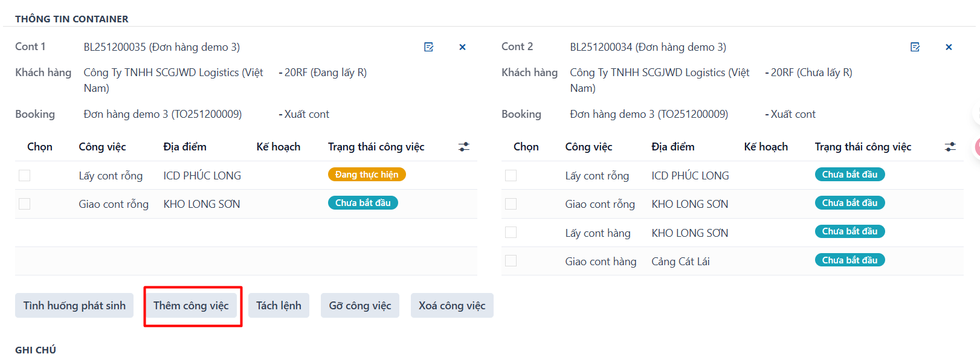Open BL251200034 container field in Cont 2
Image resolution: width=980 pixels, height=354 pixels.
click(648, 47)
